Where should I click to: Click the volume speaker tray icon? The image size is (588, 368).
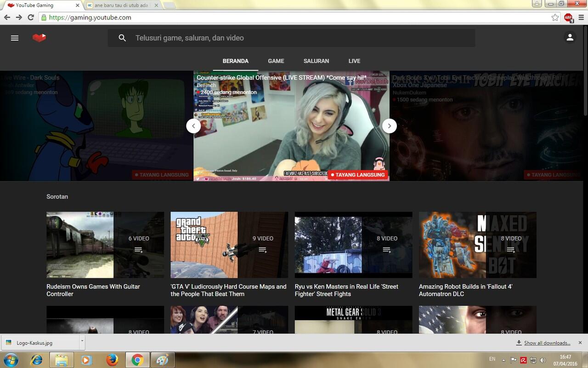pyautogui.click(x=543, y=360)
